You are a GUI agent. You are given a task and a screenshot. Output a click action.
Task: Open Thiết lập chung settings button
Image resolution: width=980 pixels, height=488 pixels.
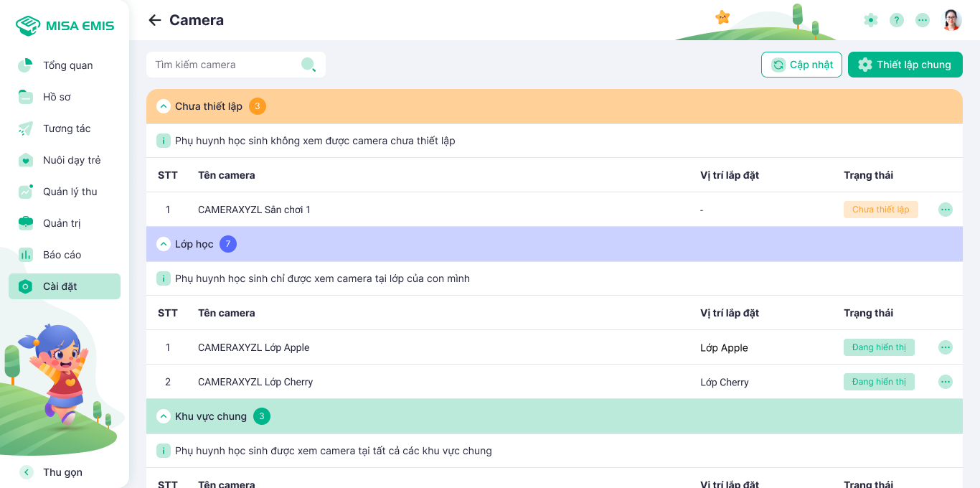(x=905, y=65)
